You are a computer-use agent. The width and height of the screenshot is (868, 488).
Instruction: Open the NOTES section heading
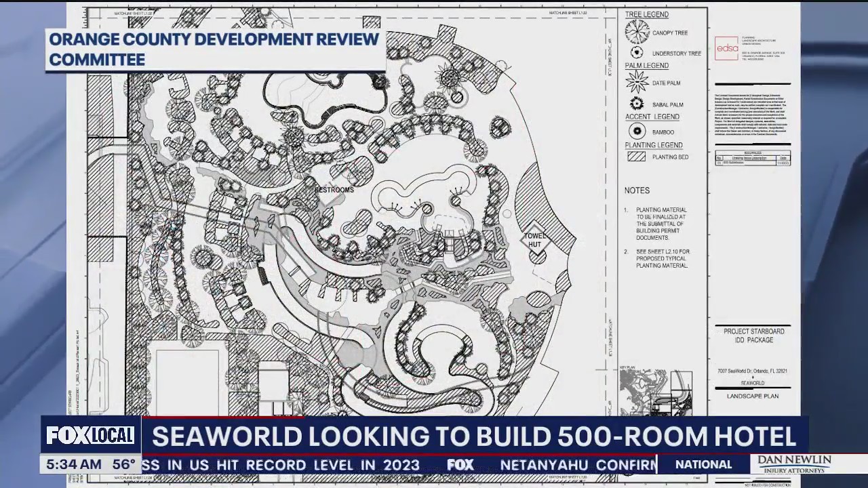(638, 190)
